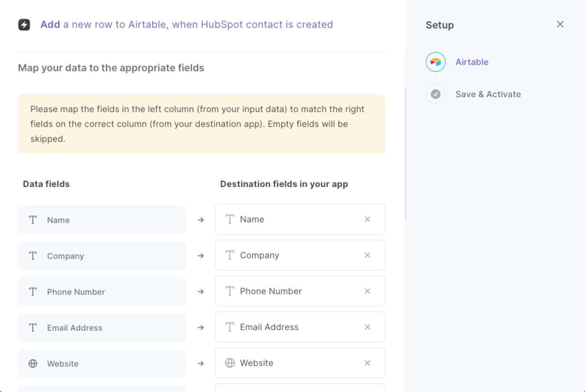Click the 'Setup' panel title
Image resolution: width=585 pixels, height=392 pixels.
[x=439, y=25]
